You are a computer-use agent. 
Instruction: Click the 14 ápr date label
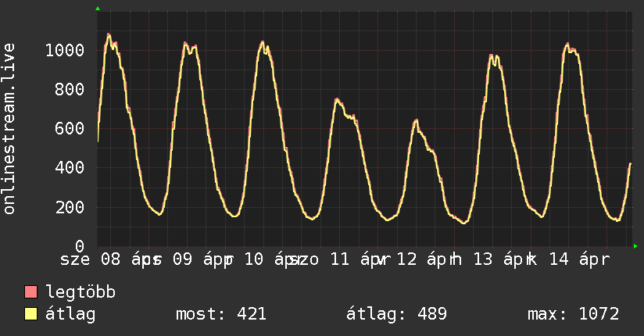click(x=579, y=259)
